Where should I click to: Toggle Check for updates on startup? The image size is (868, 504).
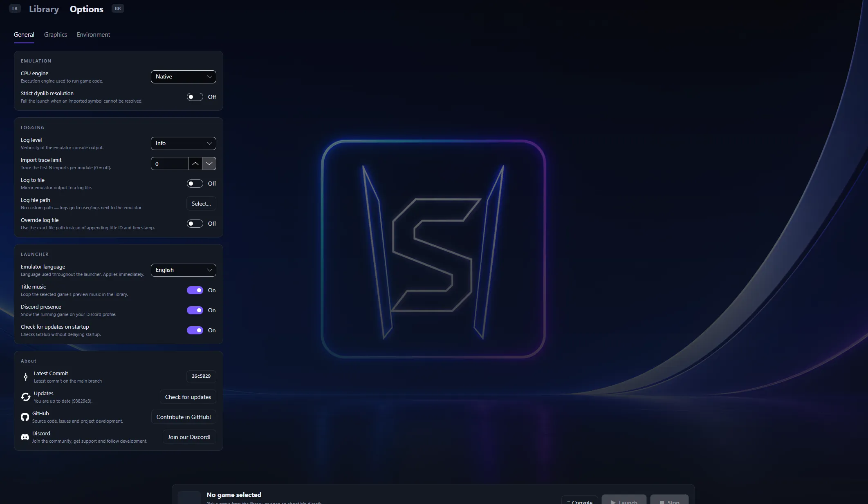pos(195,330)
